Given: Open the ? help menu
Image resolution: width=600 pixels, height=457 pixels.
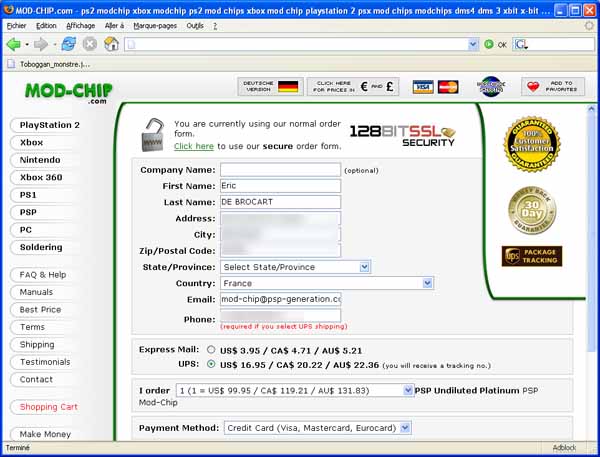Looking at the screenshot, I should click(215, 26).
